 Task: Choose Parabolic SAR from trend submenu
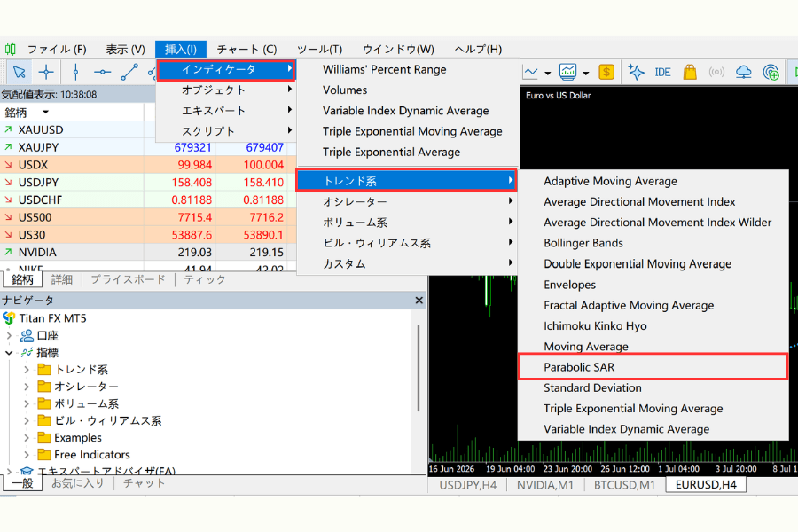point(653,367)
